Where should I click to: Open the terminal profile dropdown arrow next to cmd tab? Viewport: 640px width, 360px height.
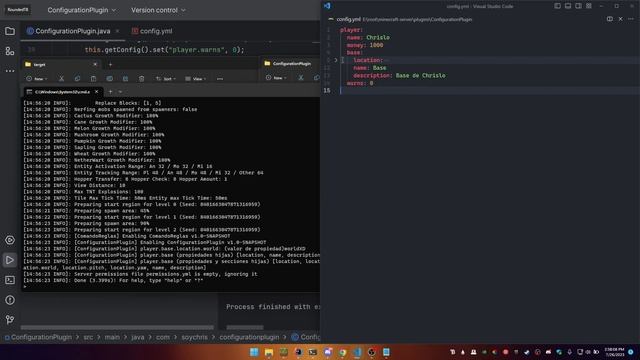point(120,92)
